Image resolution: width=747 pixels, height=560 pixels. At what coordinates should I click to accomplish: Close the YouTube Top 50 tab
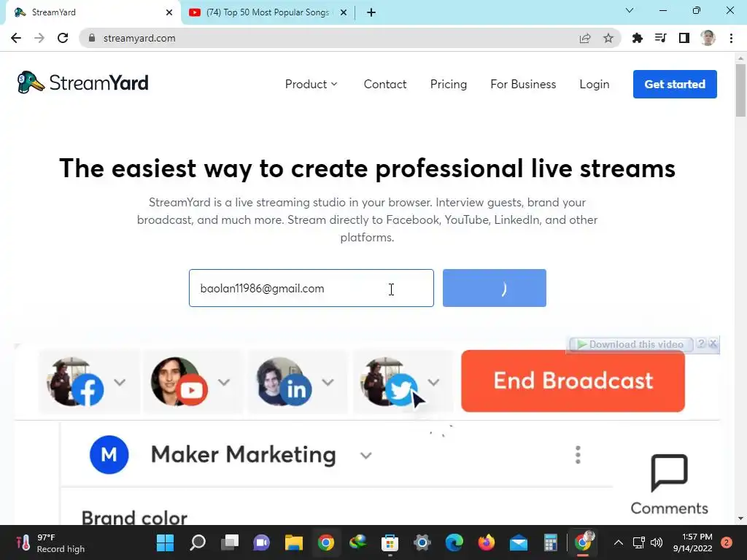coord(344,12)
